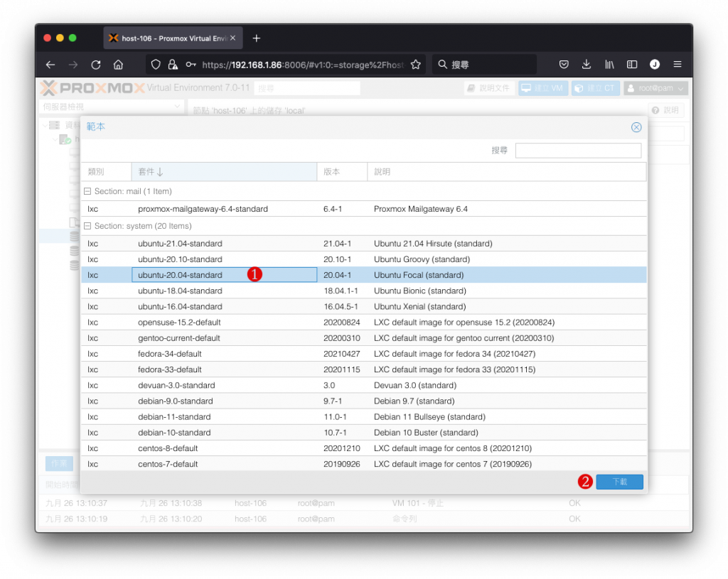728x579 pixels.
Task: Select ubuntu-16.04-standard template
Action: click(x=363, y=307)
